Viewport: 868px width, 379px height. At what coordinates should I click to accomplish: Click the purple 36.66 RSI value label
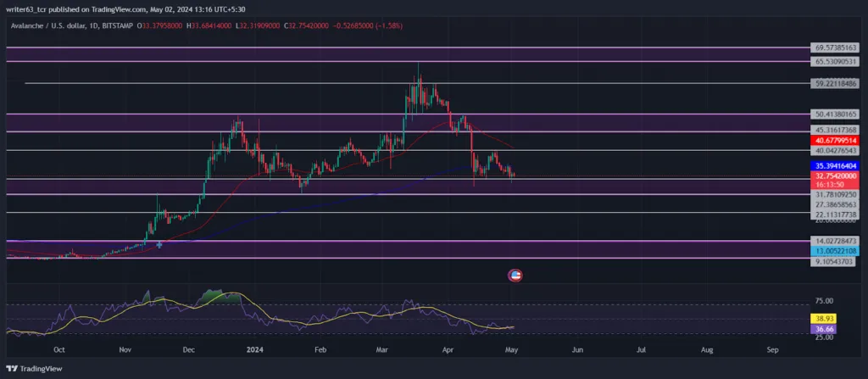coord(822,329)
